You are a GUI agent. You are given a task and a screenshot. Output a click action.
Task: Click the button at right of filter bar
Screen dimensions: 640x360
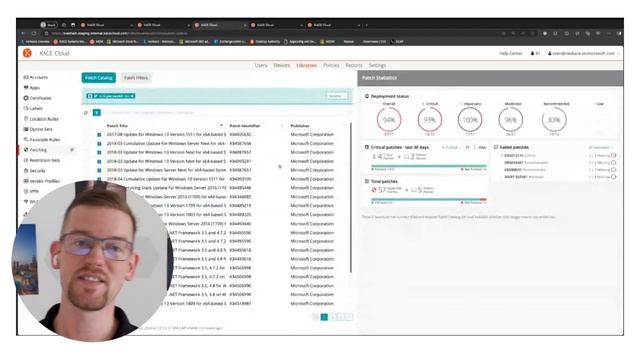pos(337,96)
